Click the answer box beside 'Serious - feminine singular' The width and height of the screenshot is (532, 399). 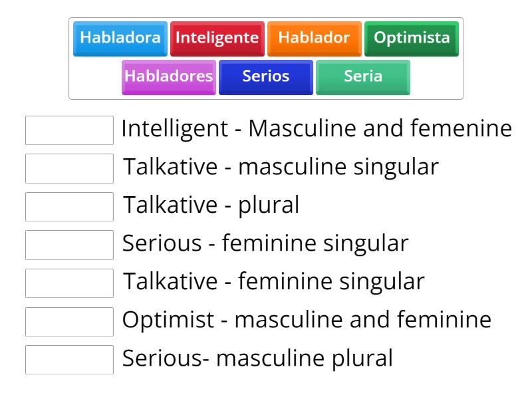[69, 245]
